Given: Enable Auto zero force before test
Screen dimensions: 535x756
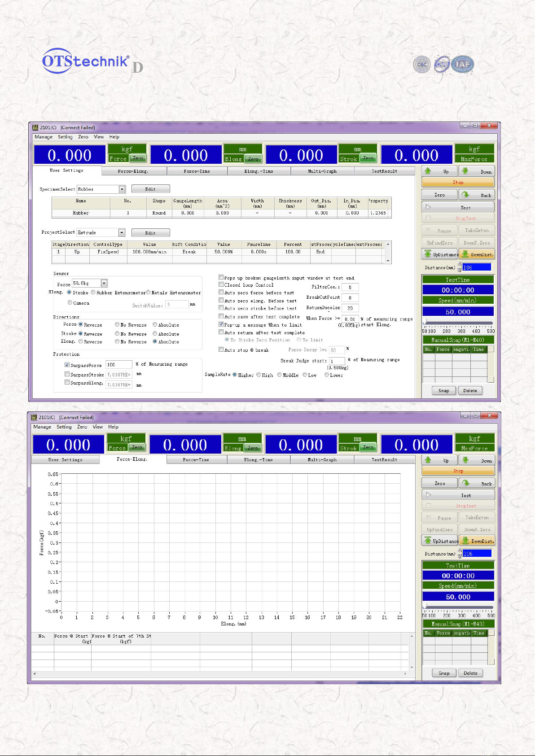Looking at the screenshot, I should click(x=221, y=292).
